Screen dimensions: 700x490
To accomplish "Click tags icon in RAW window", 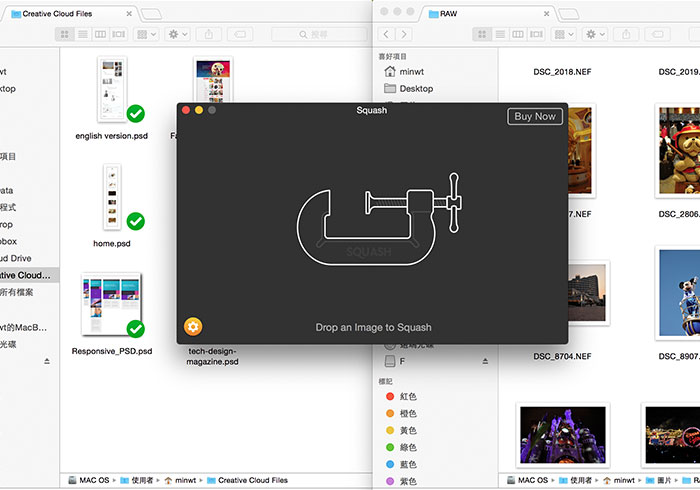I will point(658,34).
